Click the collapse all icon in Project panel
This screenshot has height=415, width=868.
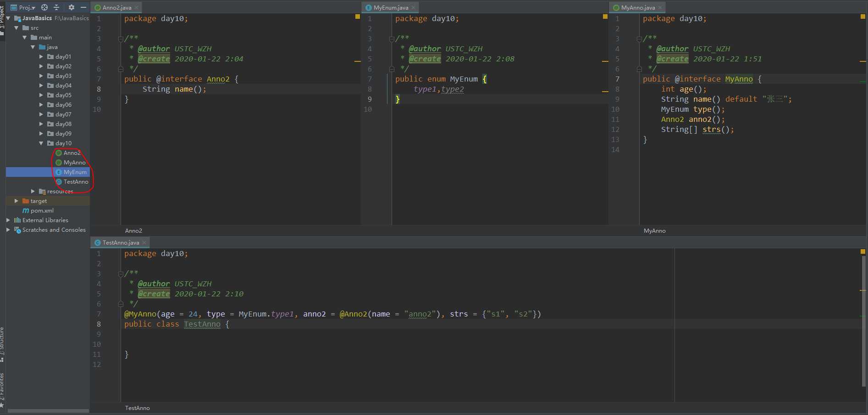[x=56, y=7]
